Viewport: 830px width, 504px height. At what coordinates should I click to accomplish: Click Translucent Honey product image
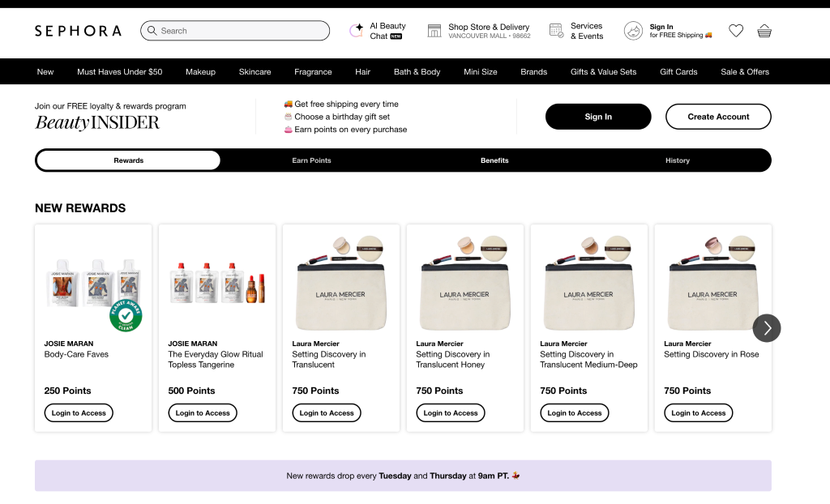[x=464, y=284]
